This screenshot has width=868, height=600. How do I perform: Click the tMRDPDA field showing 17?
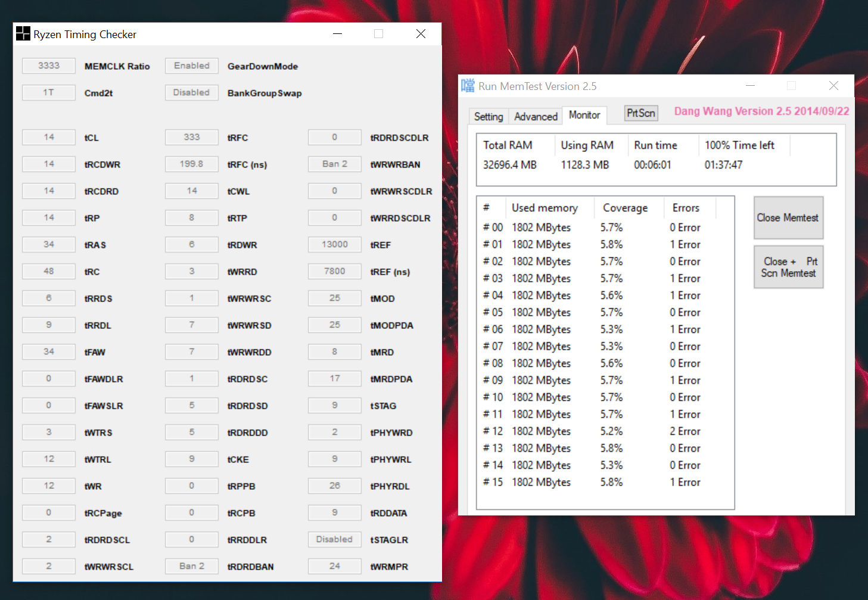click(x=335, y=378)
